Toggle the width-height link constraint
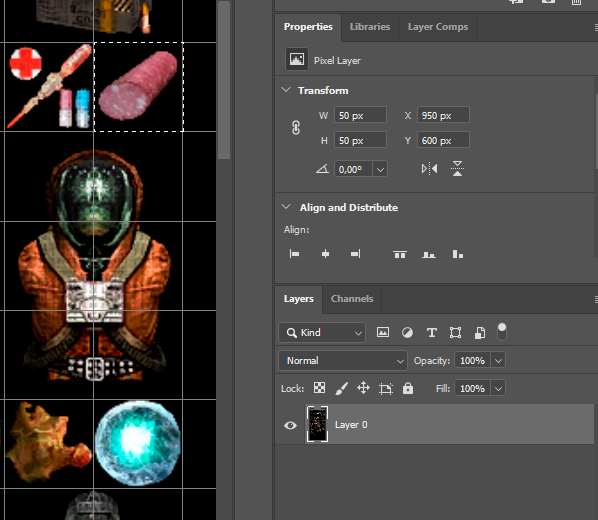 pos(296,128)
